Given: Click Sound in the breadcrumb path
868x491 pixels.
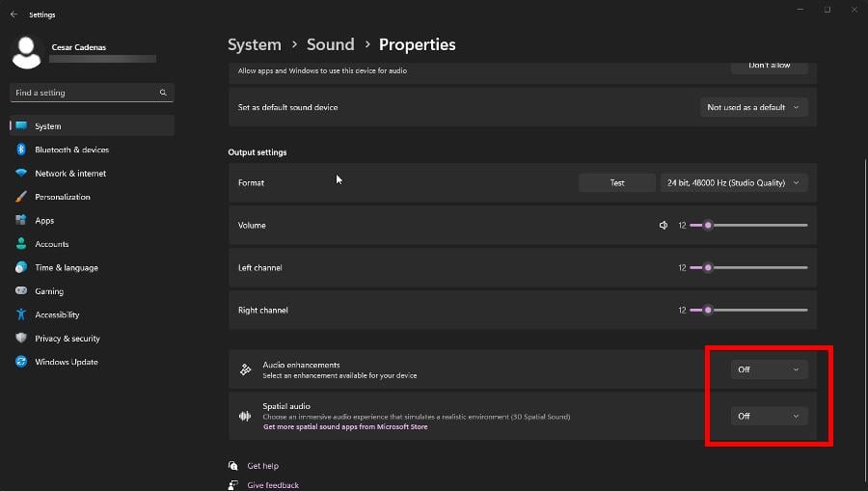Looking at the screenshot, I should point(331,44).
